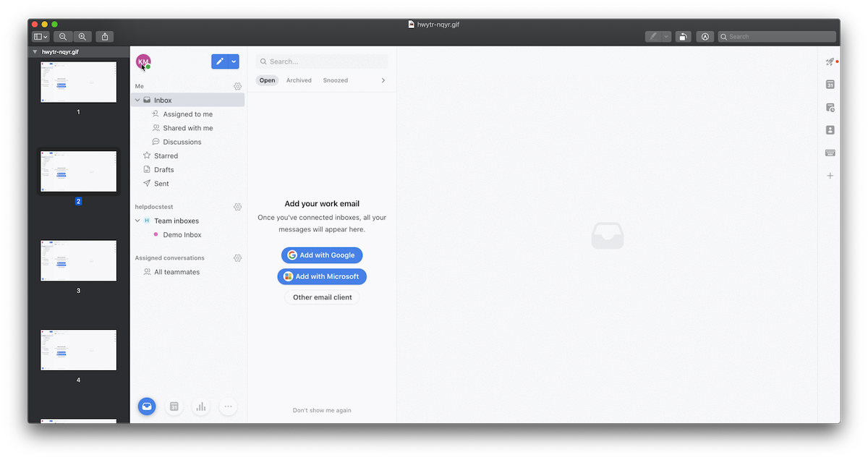
Task: Select the Inbox folder
Action: point(188,100)
